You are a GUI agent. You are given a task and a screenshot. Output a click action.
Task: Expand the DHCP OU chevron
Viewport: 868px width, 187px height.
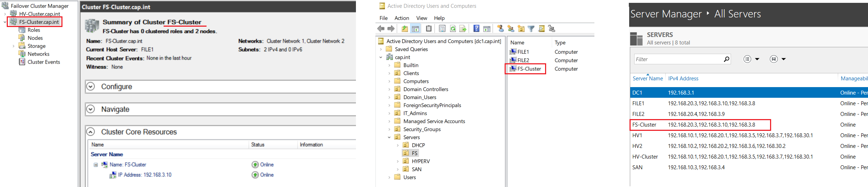click(398, 145)
